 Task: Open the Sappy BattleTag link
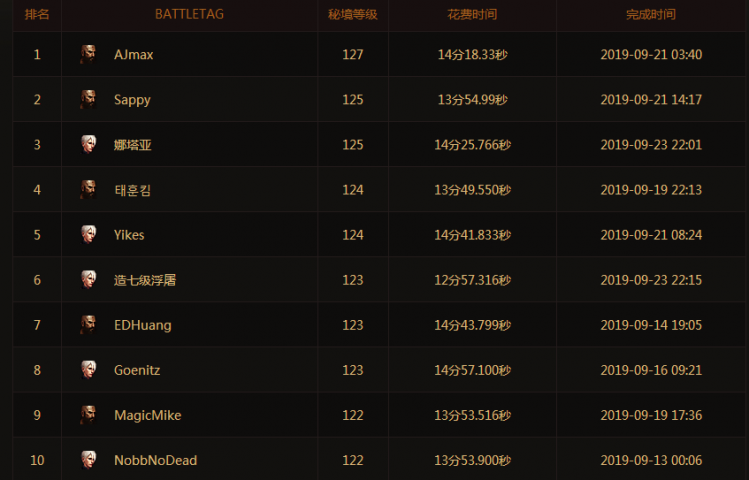132,100
